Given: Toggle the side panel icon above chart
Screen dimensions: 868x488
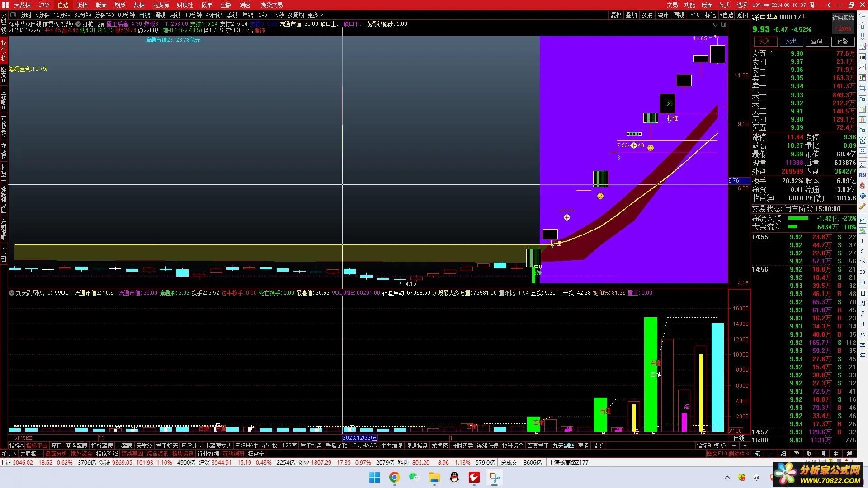Looking at the screenshot, I should [x=723, y=24].
